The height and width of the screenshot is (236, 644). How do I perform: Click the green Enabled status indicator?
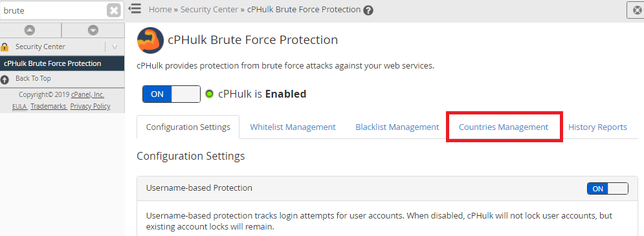click(x=210, y=94)
